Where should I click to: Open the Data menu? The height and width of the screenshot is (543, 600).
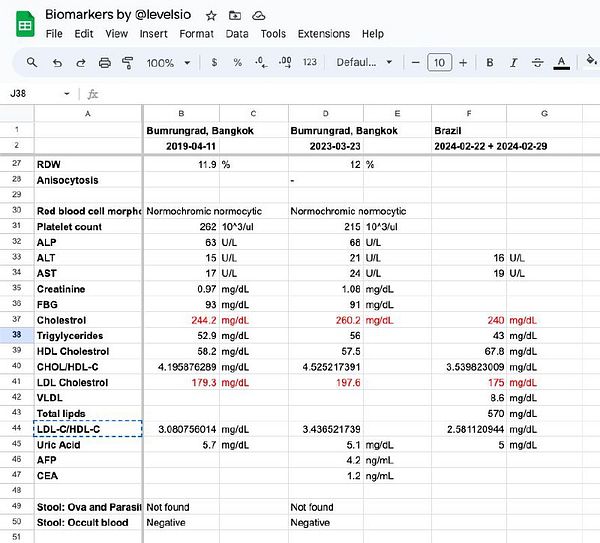tap(237, 34)
